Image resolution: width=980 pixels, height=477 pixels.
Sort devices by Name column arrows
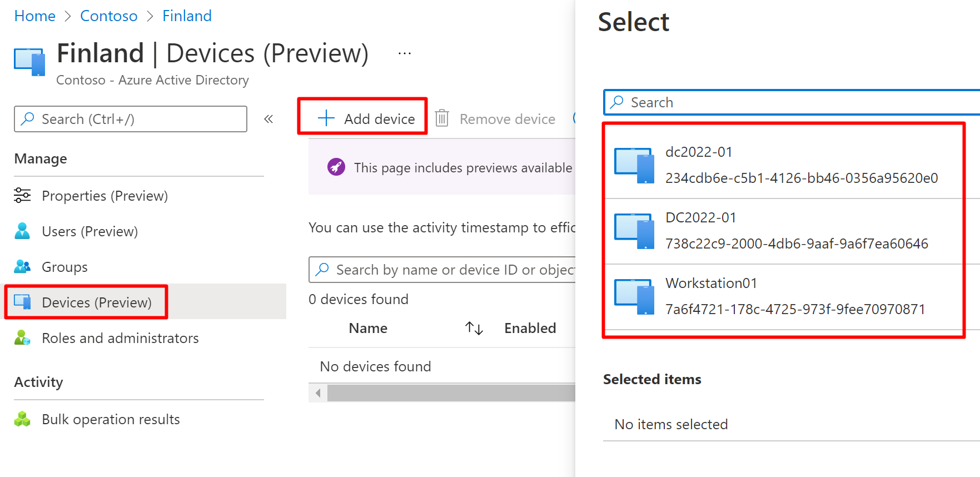474,328
